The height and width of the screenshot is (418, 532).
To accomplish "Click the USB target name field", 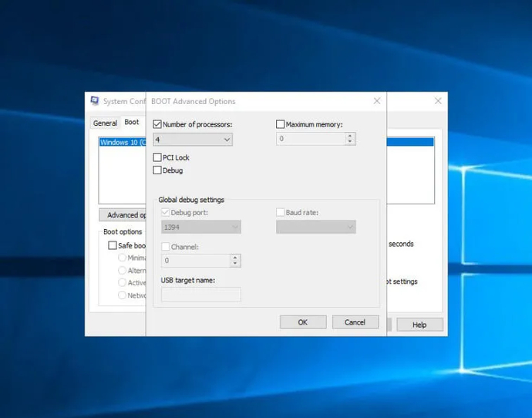I will [201, 295].
